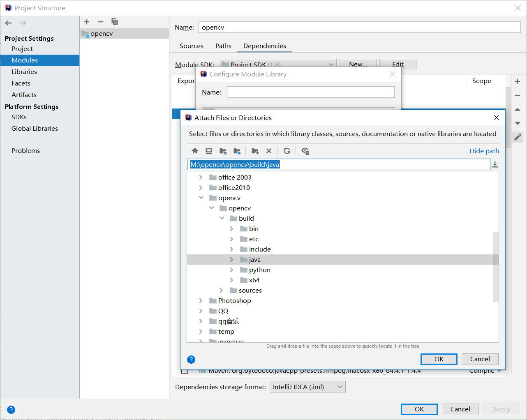This screenshot has height=420, width=527.
Task: Move dependency up arrow
Action: (x=518, y=109)
